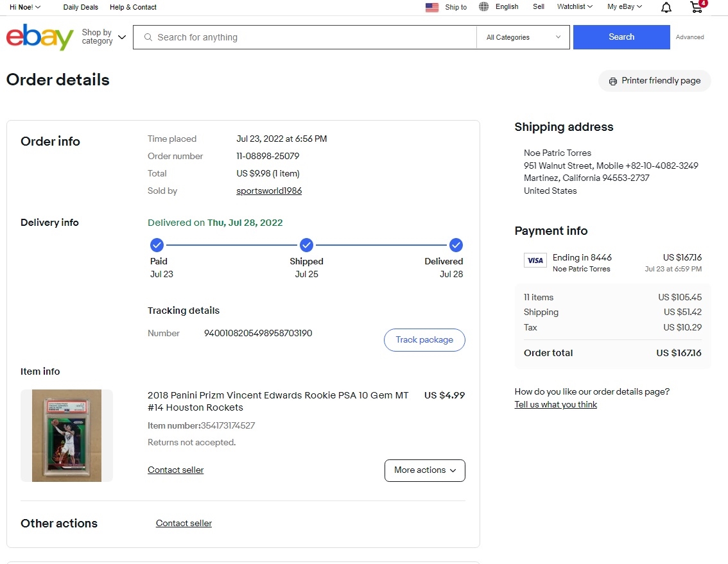The image size is (728, 564).
Task: Open seller sportsworld1986 profile
Action: coord(269,191)
